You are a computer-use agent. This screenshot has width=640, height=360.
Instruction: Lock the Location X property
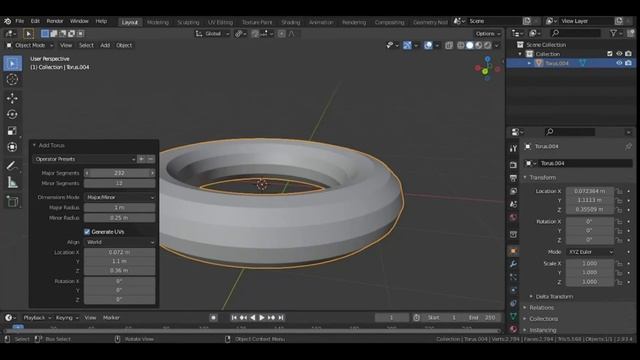click(x=620, y=191)
